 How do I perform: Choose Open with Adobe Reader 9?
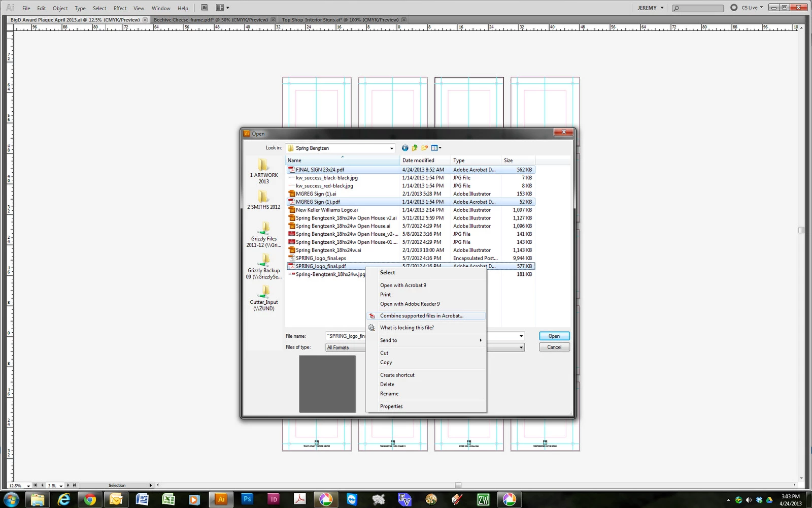click(410, 304)
